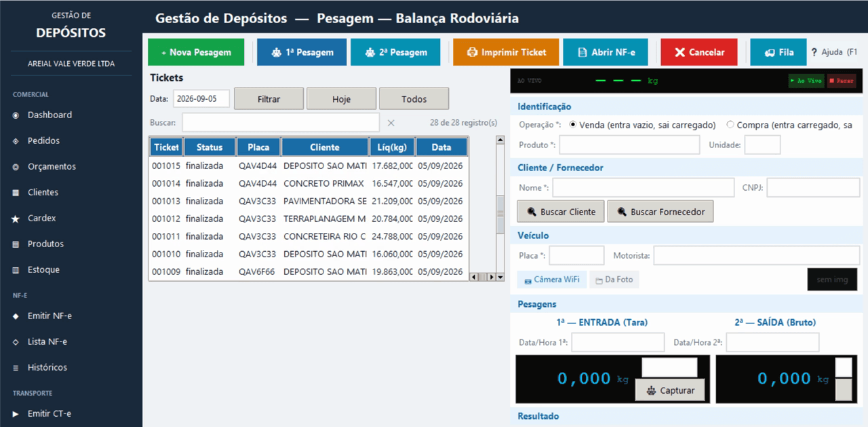Click Buscar Fornecedor button
Screen dimensions: 868x427
660,212
